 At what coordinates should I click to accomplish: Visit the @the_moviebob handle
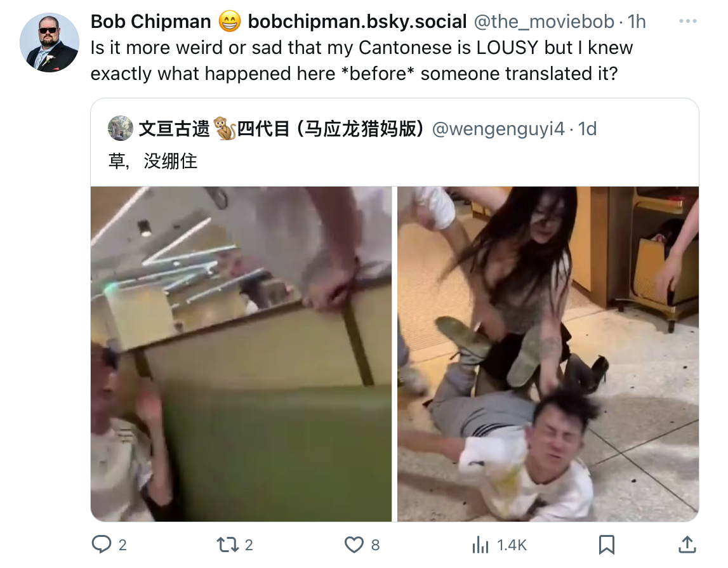pyautogui.click(x=544, y=22)
